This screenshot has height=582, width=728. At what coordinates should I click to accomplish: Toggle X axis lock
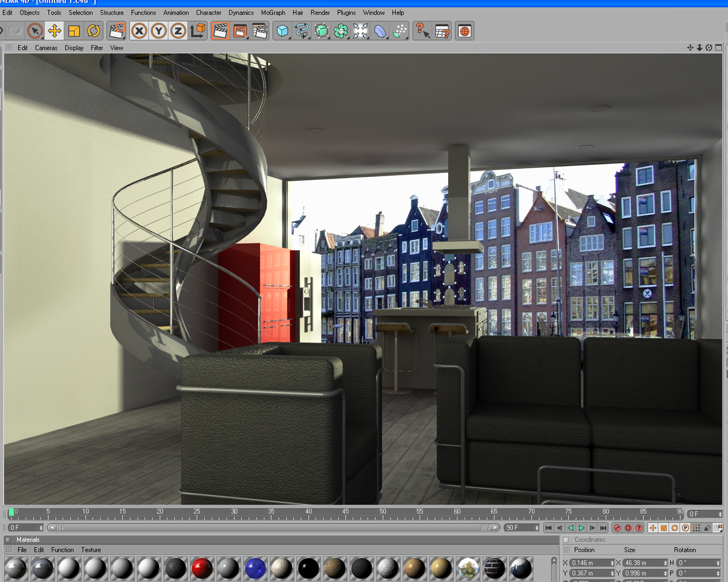[139, 31]
